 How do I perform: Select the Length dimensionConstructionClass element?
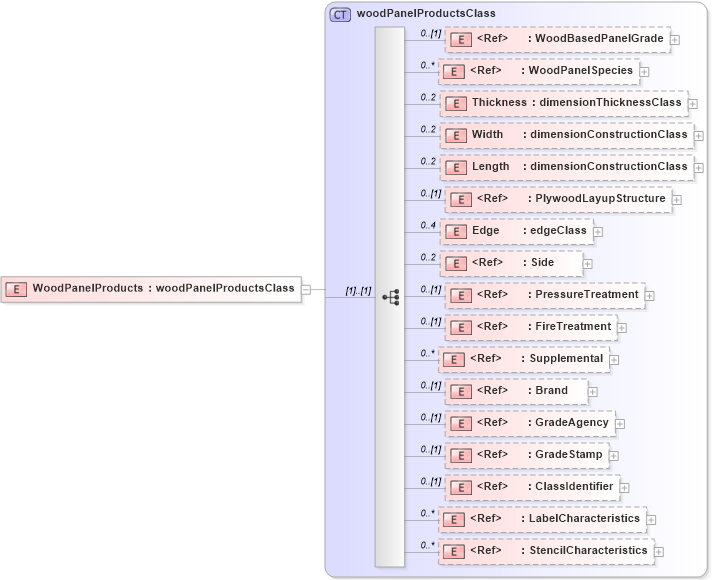[567, 167]
